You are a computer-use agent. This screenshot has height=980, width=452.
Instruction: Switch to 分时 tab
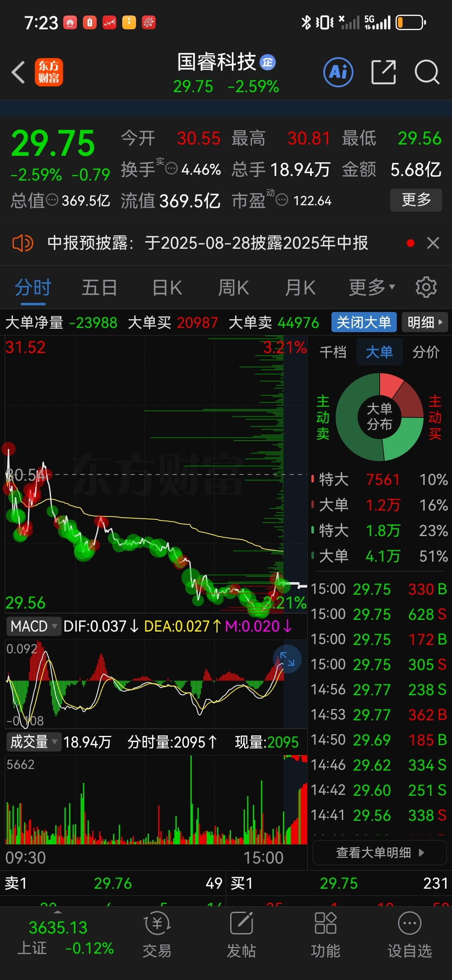click(33, 287)
